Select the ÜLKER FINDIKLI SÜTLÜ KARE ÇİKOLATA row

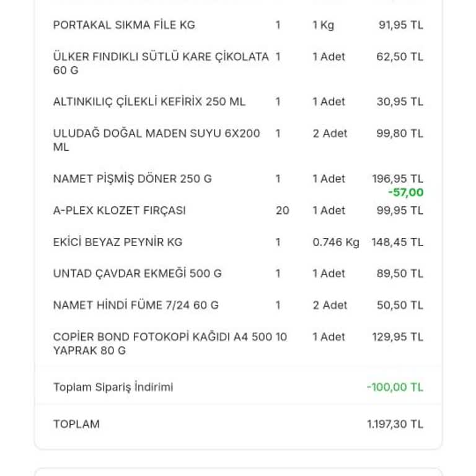[161, 63]
